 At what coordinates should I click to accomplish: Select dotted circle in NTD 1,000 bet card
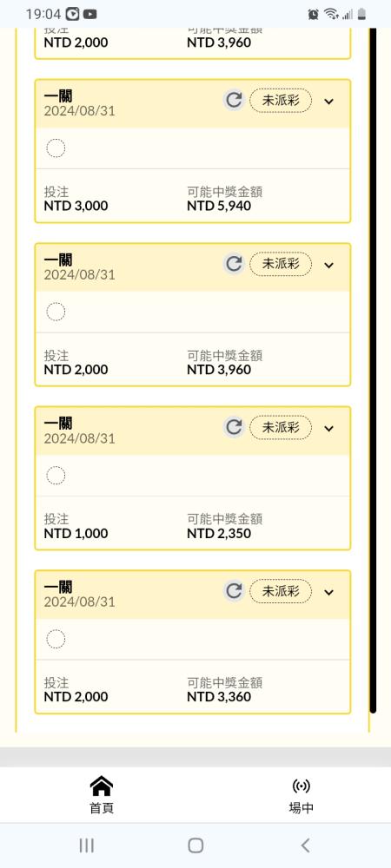56,476
